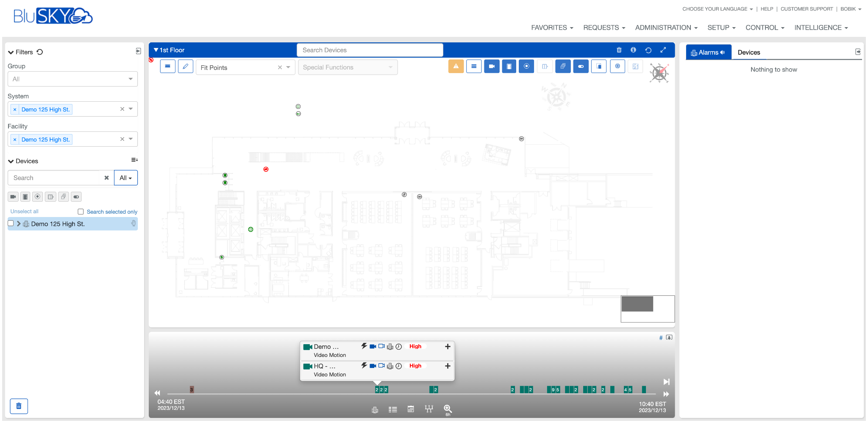Open the Special Functions dropdown
The width and height of the screenshot is (868, 423).
(x=348, y=67)
